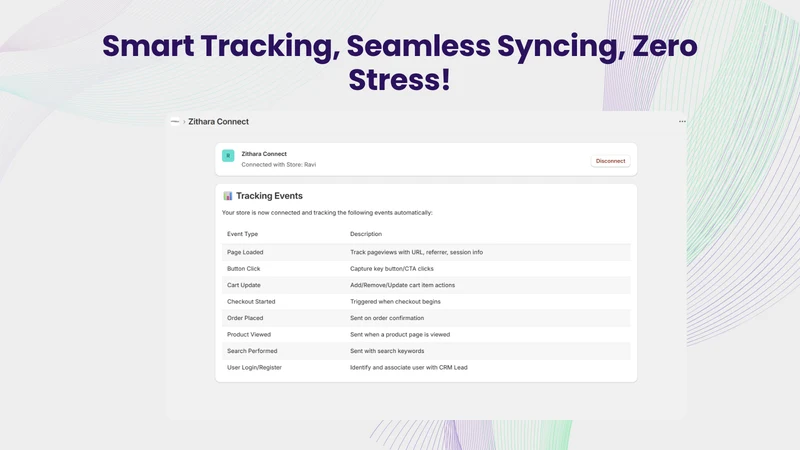This screenshot has height=450, width=800.
Task: Click the Tracking Events heading
Action: pyautogui.click(x=269, y=196)
